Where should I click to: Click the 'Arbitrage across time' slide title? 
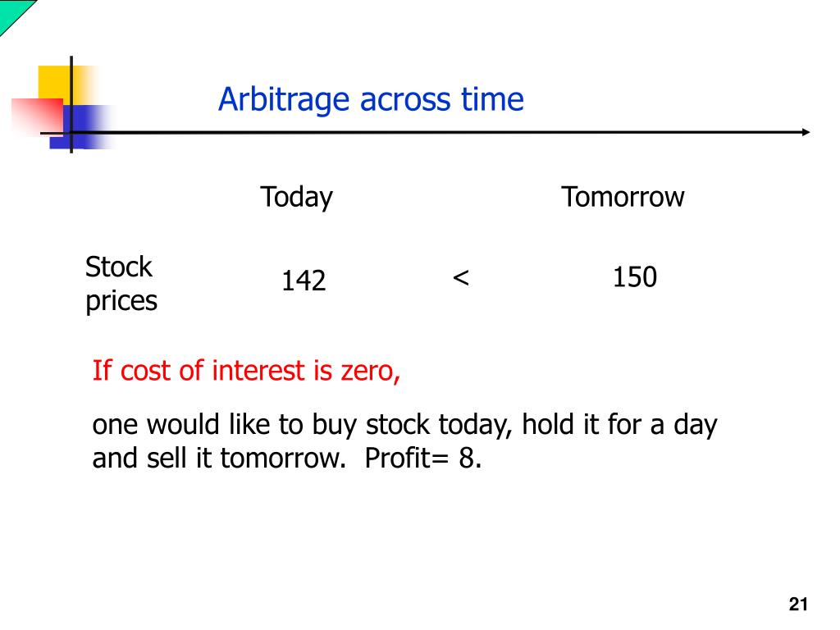coord(371,100)
